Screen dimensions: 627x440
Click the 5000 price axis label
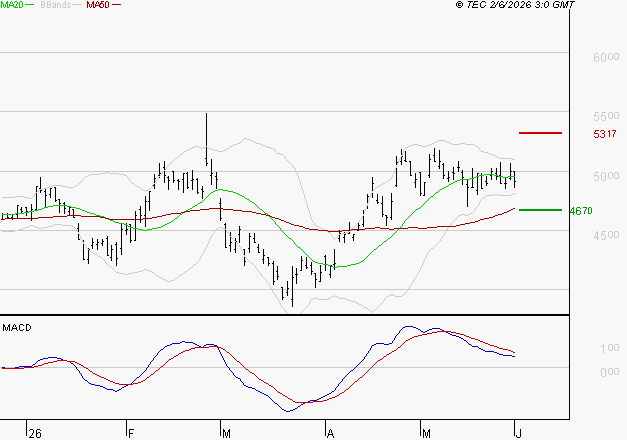606,176
